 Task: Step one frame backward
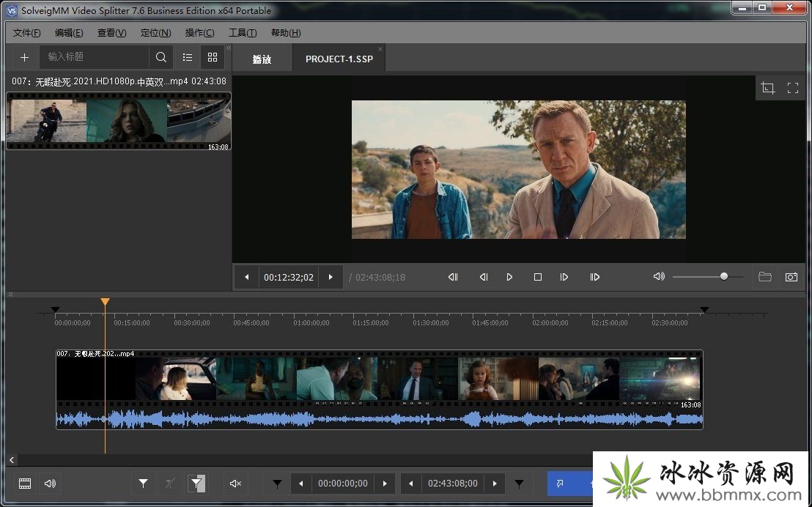click(484, 277)
